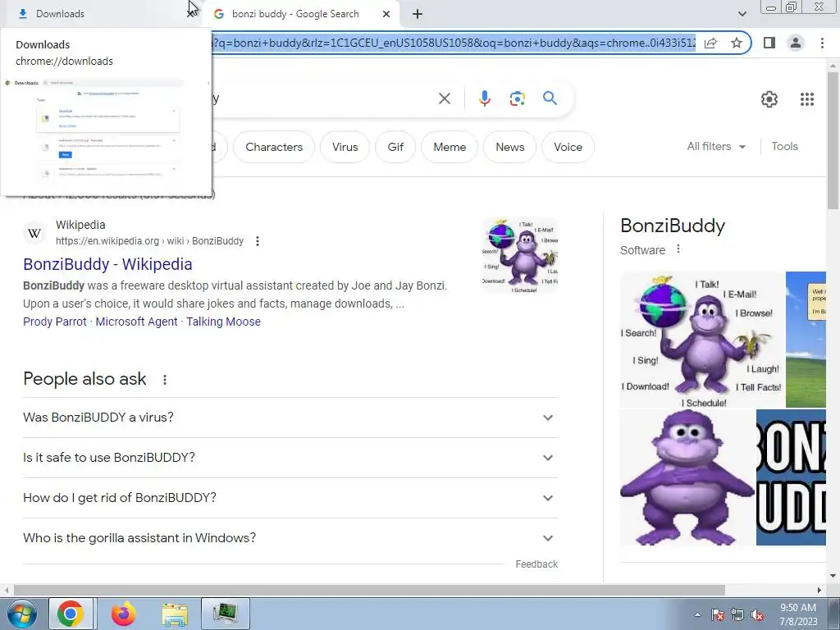The image size is (840, 630).
Task: Open Chrome from the taskbar
Action: click(71, 614)
